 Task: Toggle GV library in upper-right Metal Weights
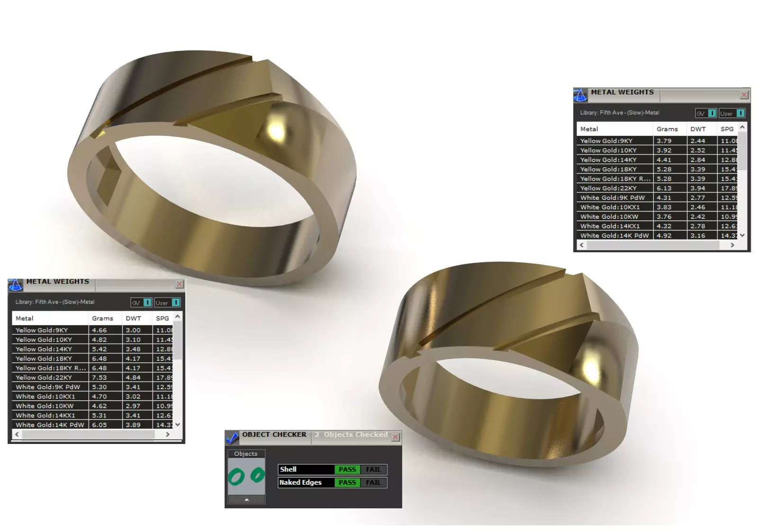[706, 113]
